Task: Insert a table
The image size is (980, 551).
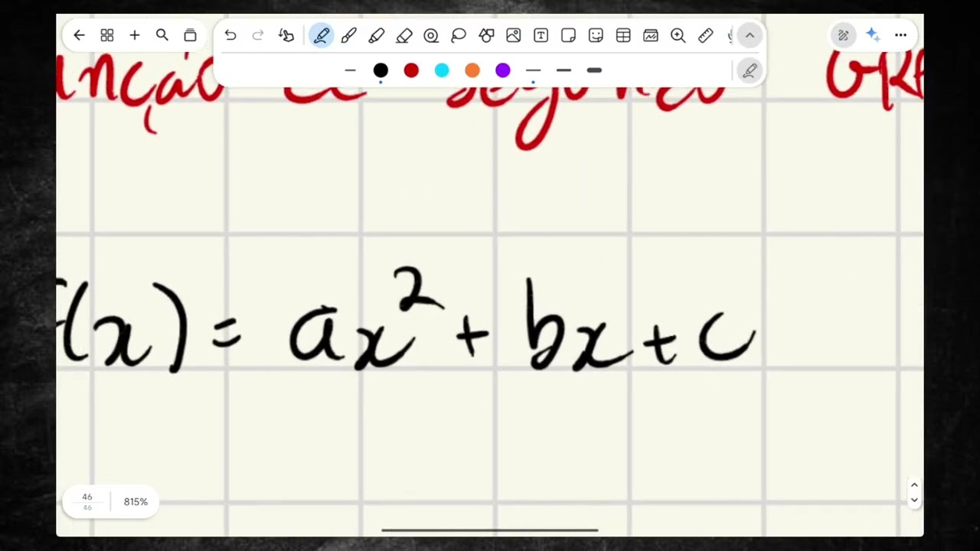Action: coord(623,35)
